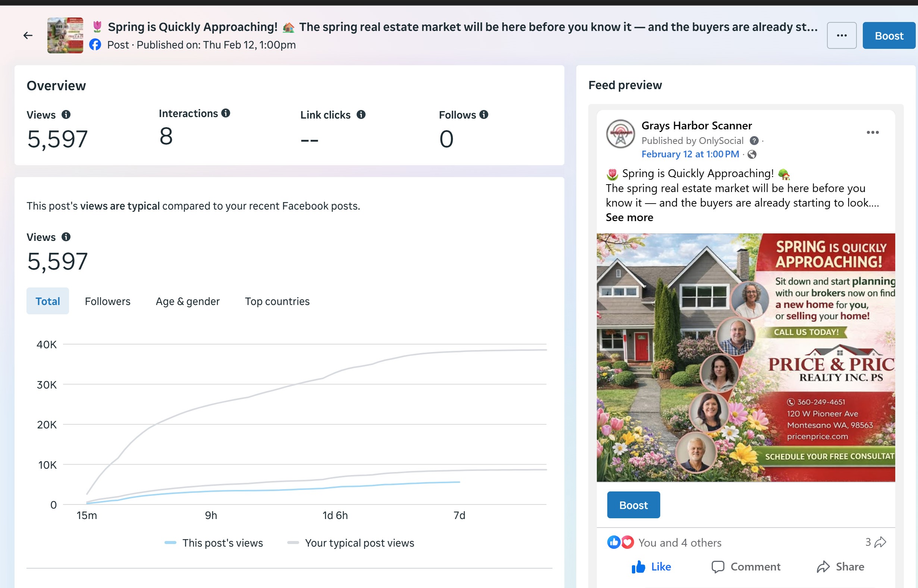Screen dimensions: 918x588
Task: Click the Comment button
Action: click(x=746, y=567)
